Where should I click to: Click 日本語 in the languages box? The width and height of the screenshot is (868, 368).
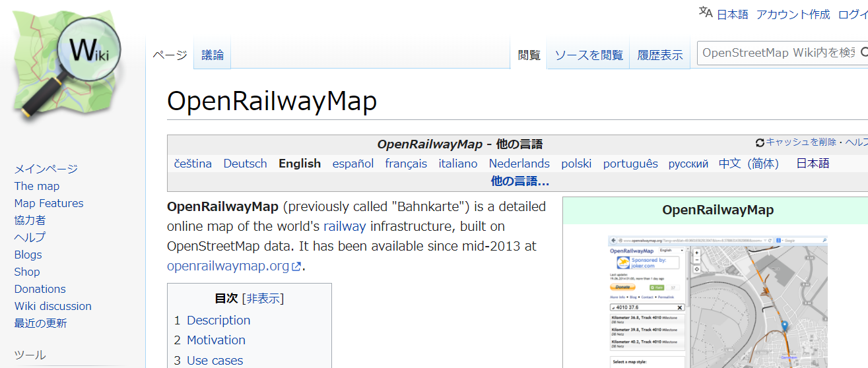813,164
